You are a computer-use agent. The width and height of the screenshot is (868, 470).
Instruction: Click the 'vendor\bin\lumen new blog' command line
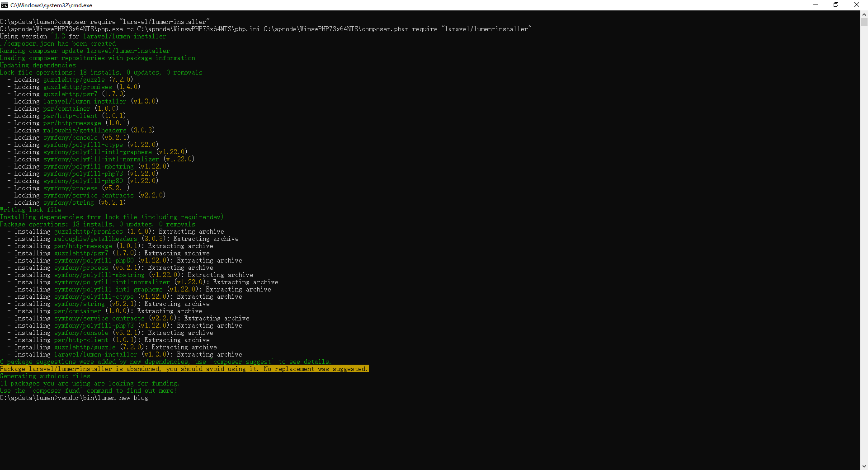[103, 398]
